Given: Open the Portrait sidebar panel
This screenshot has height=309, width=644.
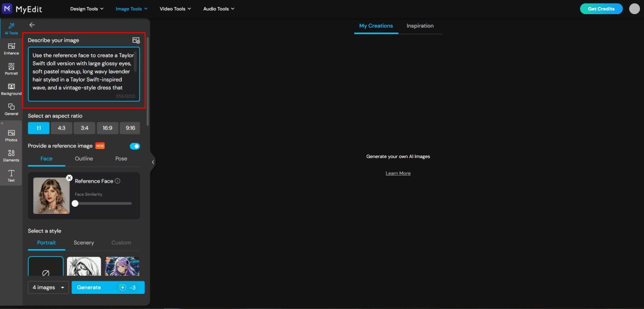Looking at the screenshot, I should pyautogui.click(x=11, y=68).
